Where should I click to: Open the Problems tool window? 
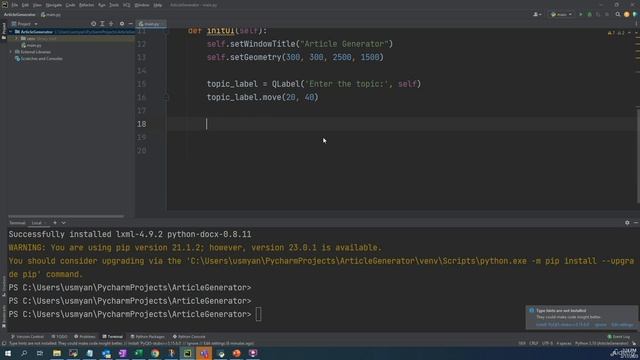pos(85,337)
